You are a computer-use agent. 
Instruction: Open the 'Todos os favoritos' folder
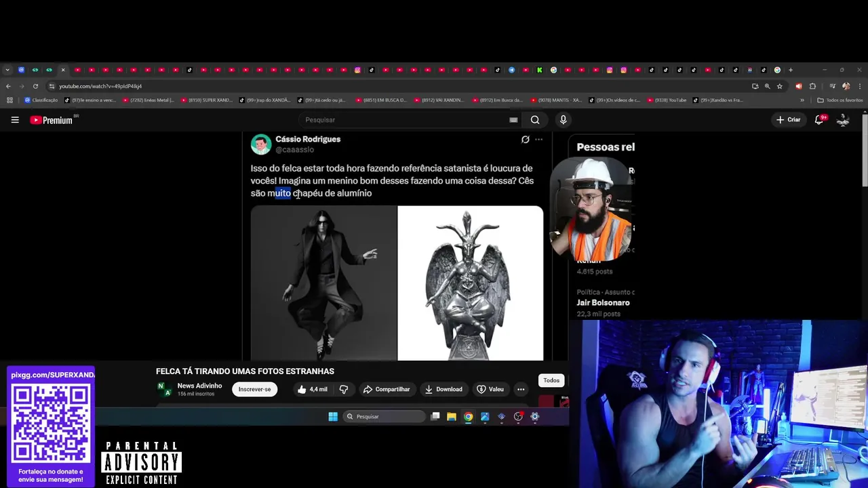(x=840, y=100)
